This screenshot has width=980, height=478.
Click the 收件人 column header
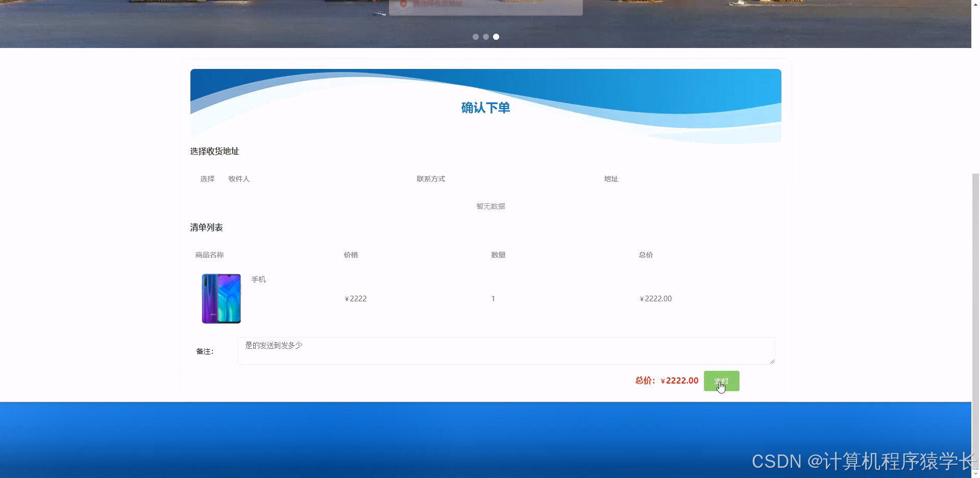click(x=239, y=179)
